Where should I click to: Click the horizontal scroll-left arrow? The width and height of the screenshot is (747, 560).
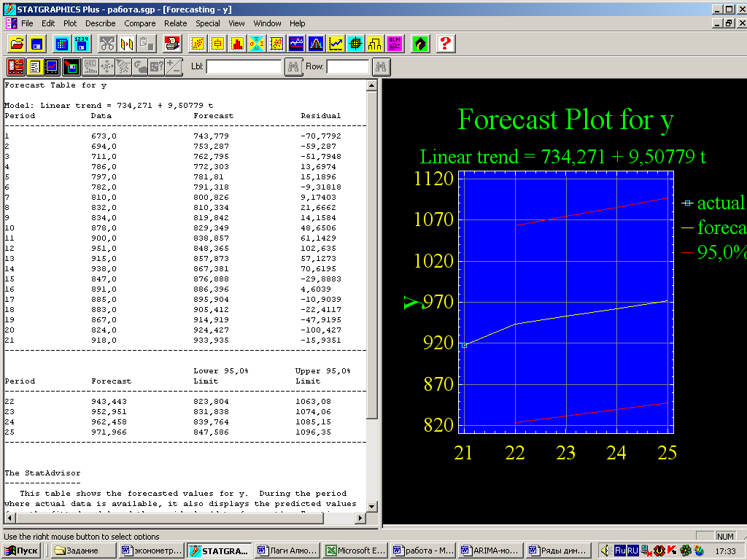tap(9, 518)
